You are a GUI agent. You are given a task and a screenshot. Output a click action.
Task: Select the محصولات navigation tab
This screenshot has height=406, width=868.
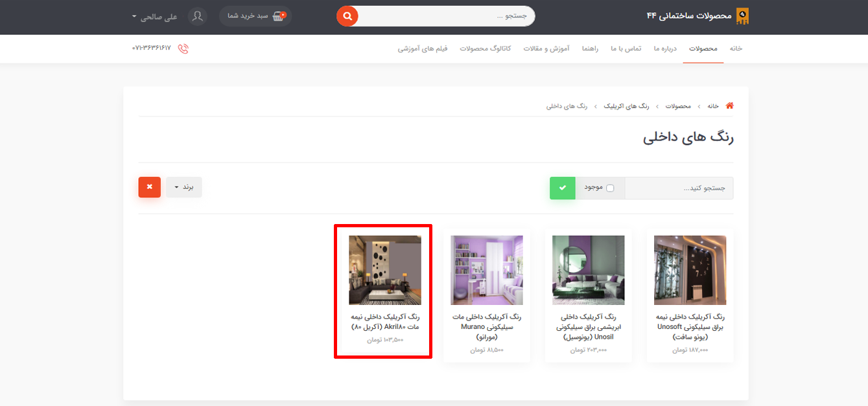[703, 49]
